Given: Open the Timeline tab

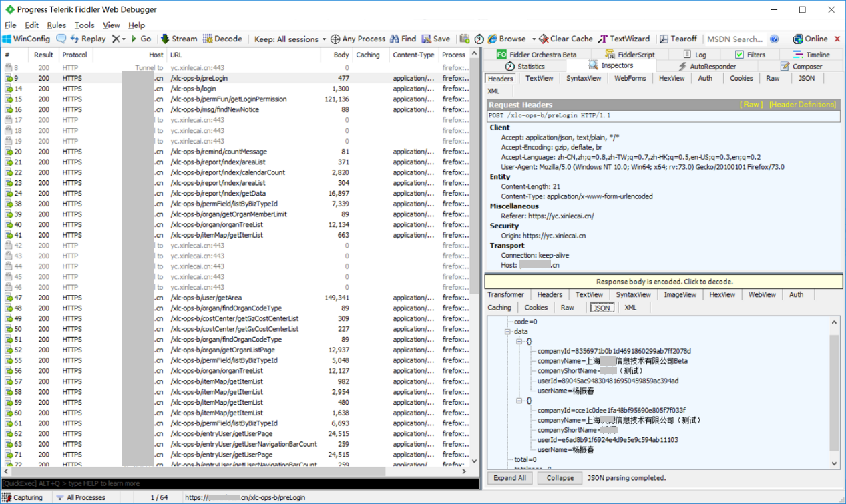Looking at the screenshot, I should coord(811,55).
